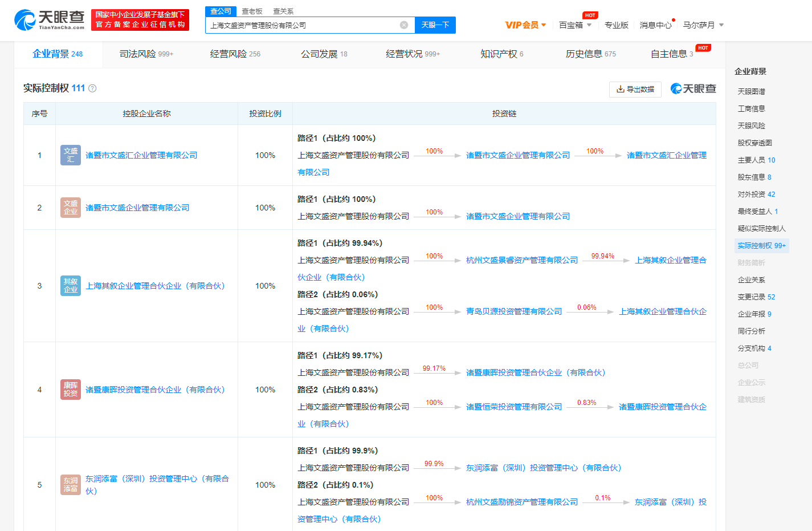Screen dimensions: 812x531
Task: Open 诸暨市文盛企业管理有限公司 in row 2 name column
Action: (137, 208)
